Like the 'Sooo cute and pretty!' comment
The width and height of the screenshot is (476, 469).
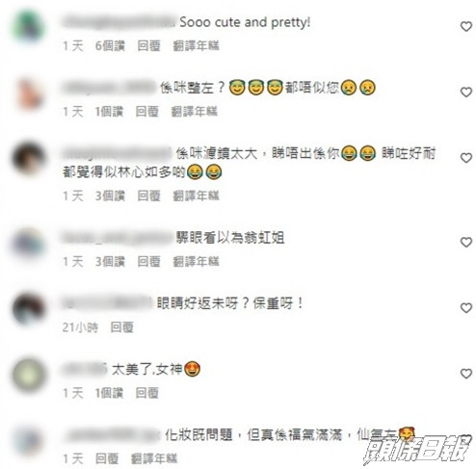tap(465, 26)
